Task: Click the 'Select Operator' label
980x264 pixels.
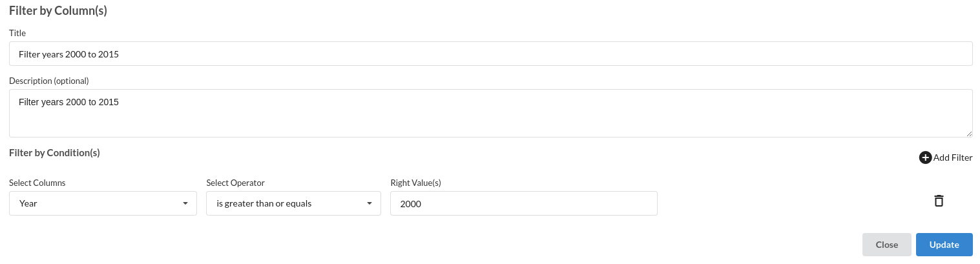Action: [x=236, y=183]
